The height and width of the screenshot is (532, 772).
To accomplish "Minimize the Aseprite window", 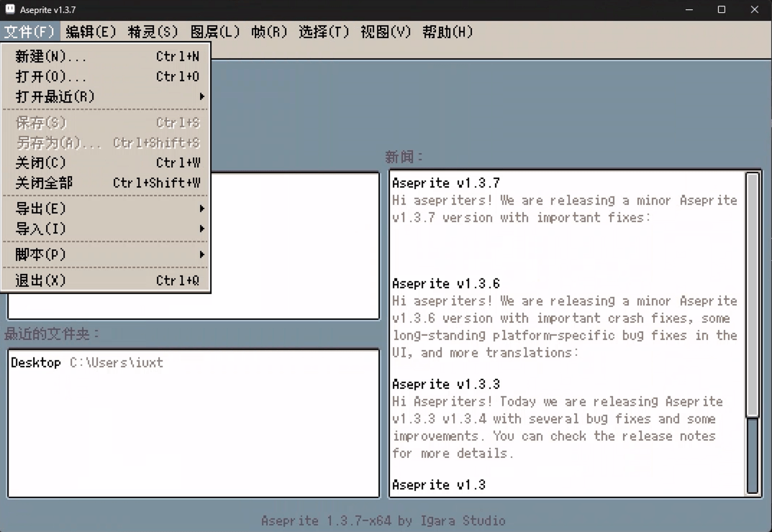I will click(689, 9).
